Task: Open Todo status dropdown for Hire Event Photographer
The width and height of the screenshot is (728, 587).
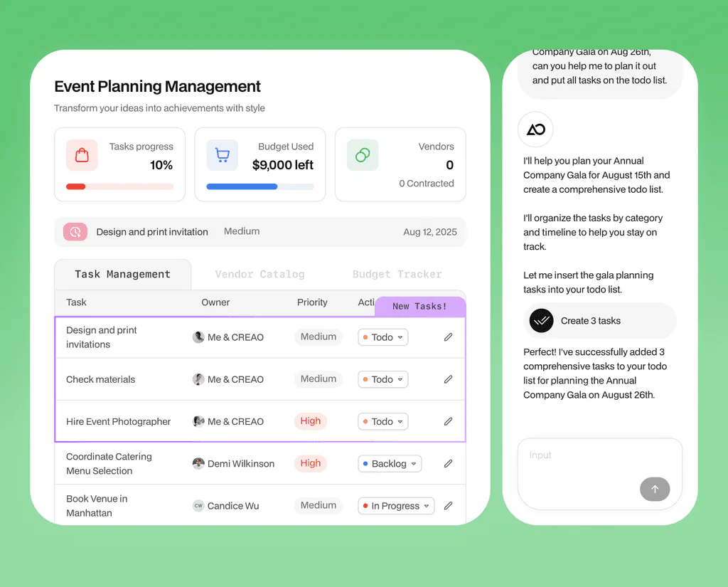Action: [x=382, y=421]
